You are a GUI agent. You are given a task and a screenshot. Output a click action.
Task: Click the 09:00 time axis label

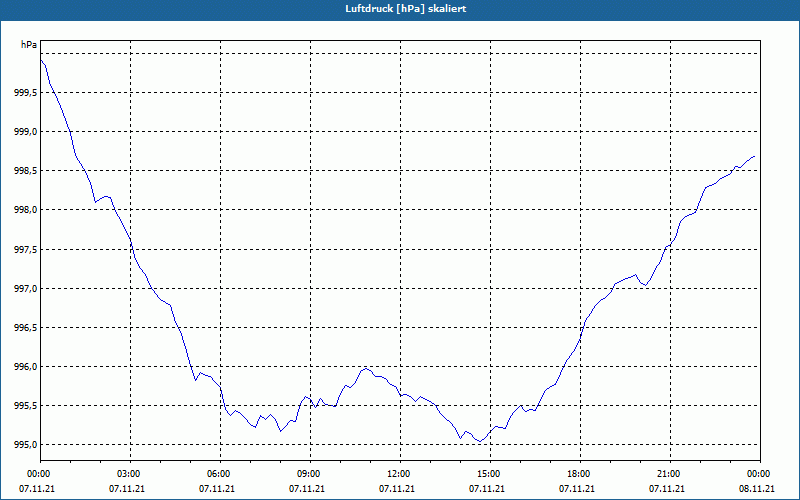coord(310,474)
